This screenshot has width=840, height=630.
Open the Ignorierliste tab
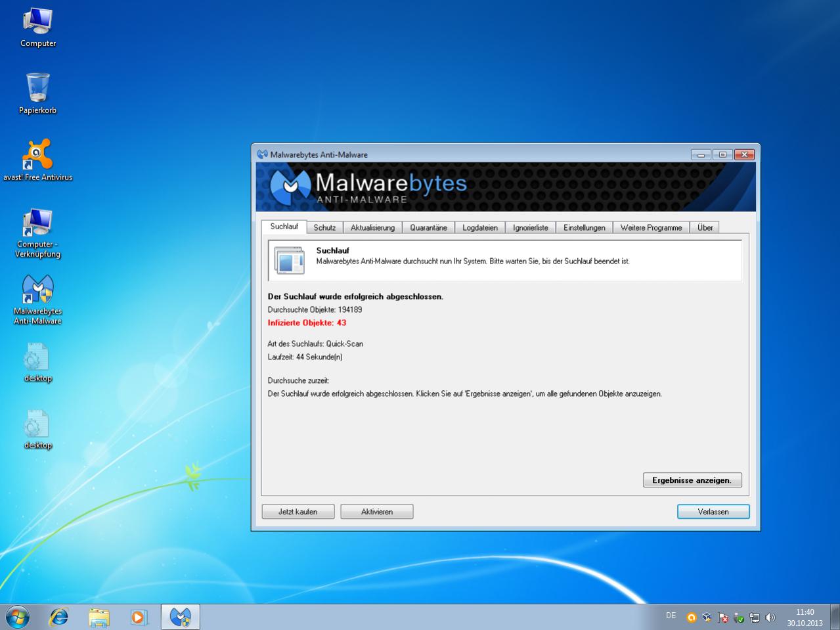tap(531, 227)
